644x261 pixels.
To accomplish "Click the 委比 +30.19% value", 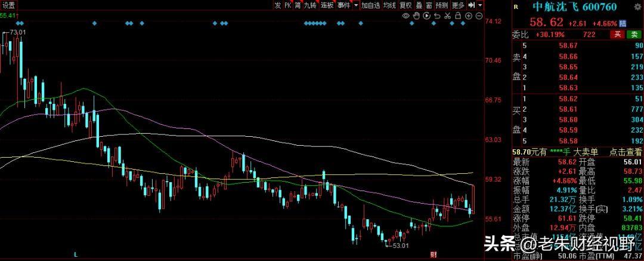I will (550, 35).
